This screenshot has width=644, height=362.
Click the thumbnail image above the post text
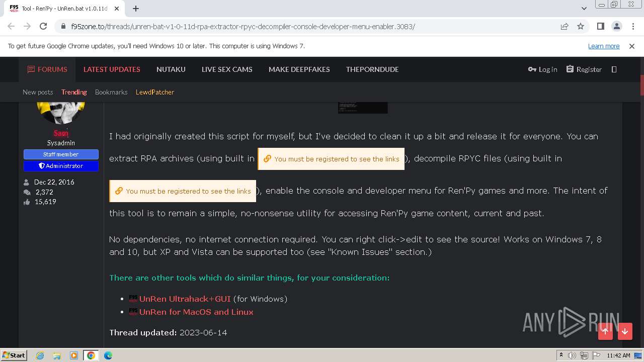pyautogui.click(x=363, y=108)
